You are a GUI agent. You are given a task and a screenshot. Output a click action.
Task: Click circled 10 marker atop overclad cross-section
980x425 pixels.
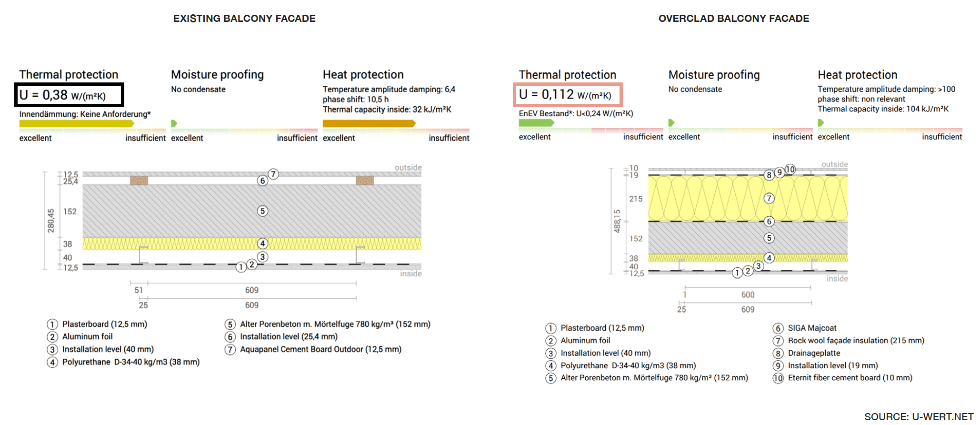pyautogui.click(x=790, y=169)
